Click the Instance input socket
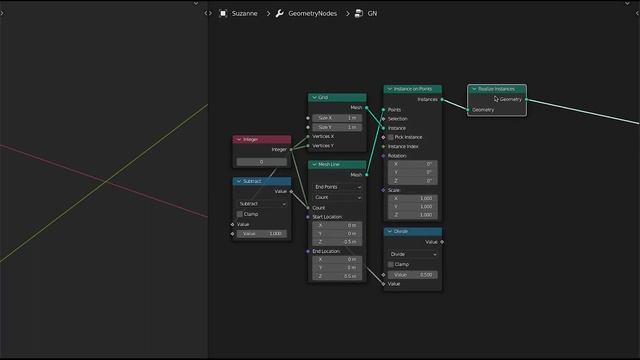The height and width of the screenshot is (360, 640). point(383,128)
